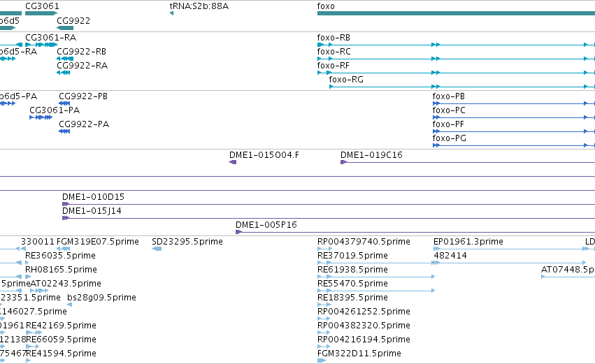Open the foxo-RB transcript label
This screenshot has height=364, width=595.
(334, 38)
